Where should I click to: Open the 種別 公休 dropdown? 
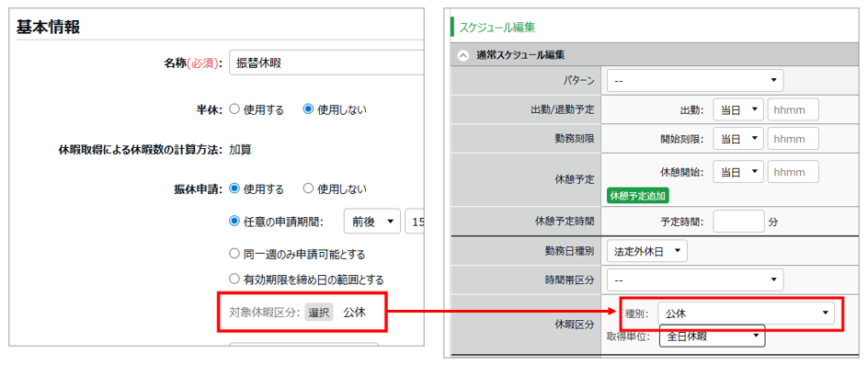(x=746, y=314)
